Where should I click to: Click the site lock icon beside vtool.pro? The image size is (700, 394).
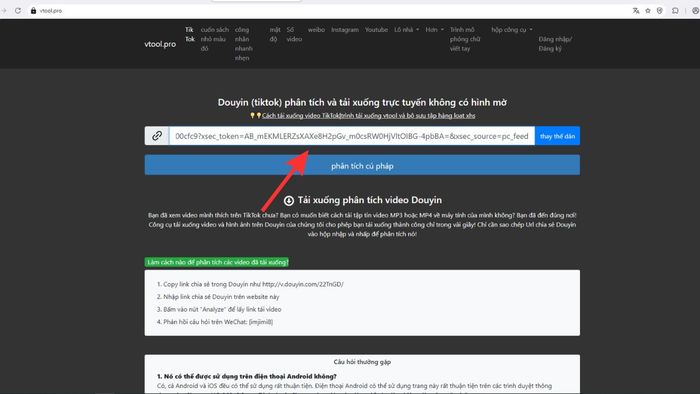(x=33, y=11)
